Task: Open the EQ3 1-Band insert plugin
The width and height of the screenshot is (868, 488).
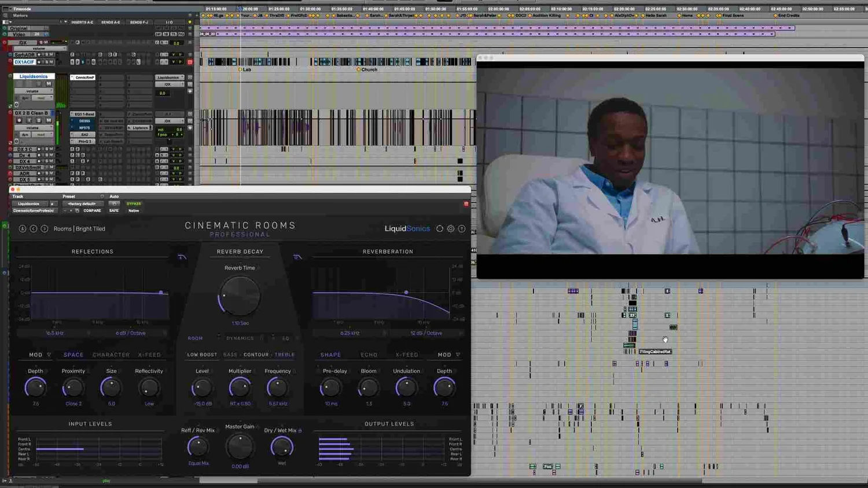Action: (84, 114)
